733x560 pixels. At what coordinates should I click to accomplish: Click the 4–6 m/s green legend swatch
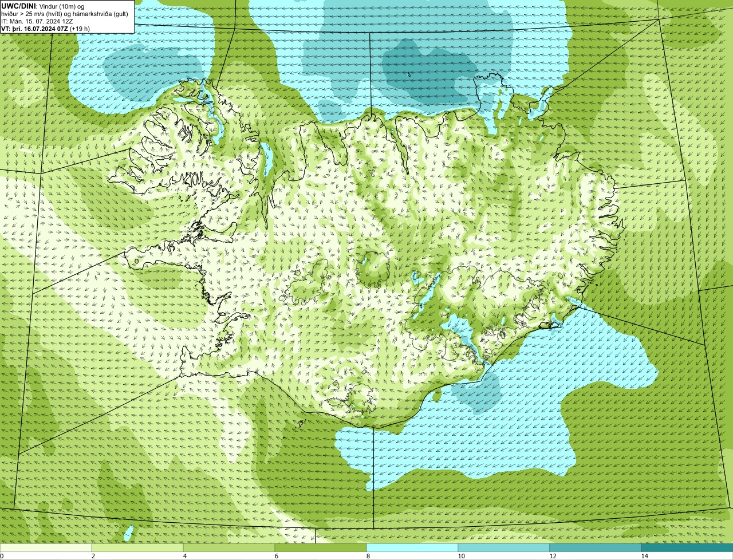click(x=229, y=547)
